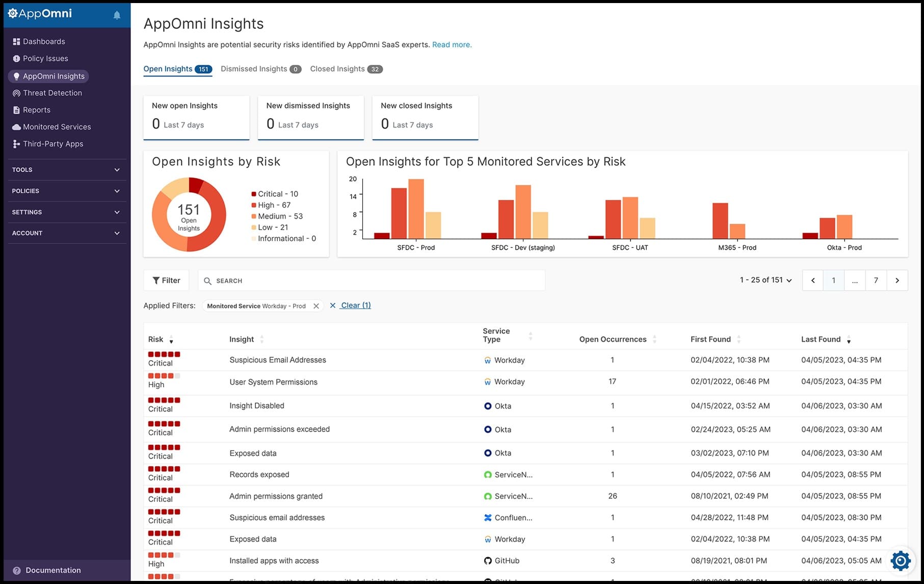Screen dimensions: 924x584
Task: Click the AppOmni Insights lightbulb icon
Action: tap(16, 77)
